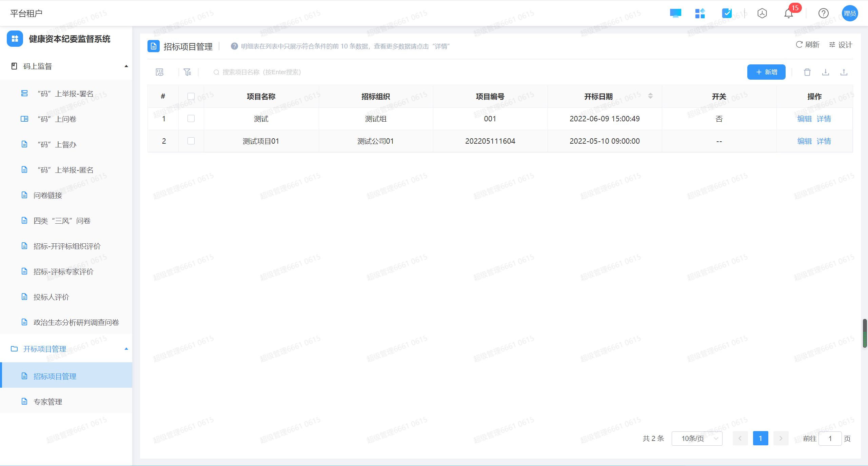
Task: Open the app grid icon in header
Action: pyautogui.click(x=700, y=14)
